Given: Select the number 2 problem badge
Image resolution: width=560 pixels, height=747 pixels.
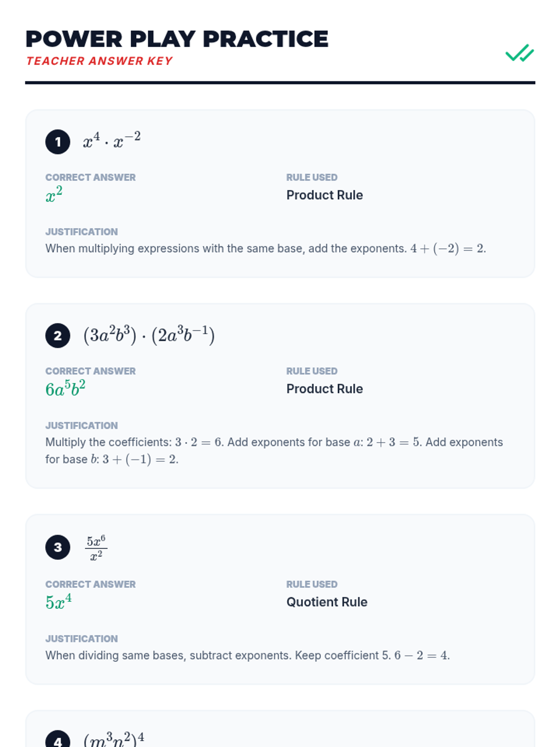Looking at the screenshot, I should tap(58, 336).
